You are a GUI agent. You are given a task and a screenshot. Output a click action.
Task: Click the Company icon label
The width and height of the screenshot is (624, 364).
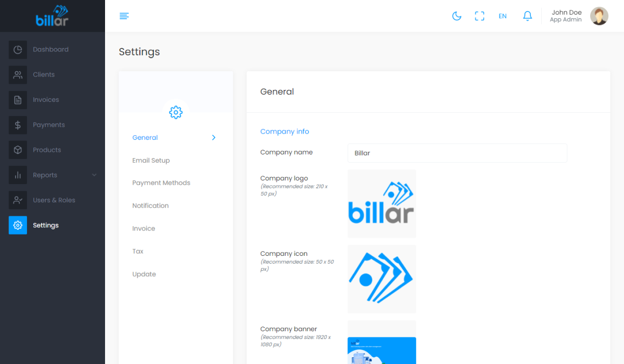pos(284,254)
